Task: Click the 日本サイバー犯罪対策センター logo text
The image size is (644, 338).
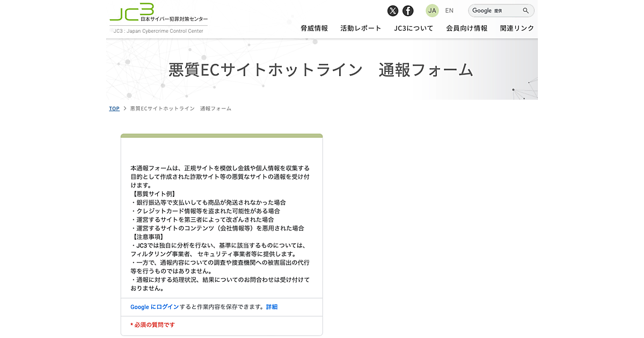Action: coord(174,19)
